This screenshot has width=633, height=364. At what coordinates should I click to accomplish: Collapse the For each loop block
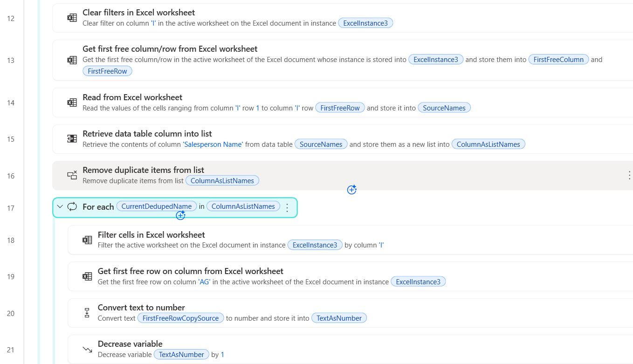point(60,206)
